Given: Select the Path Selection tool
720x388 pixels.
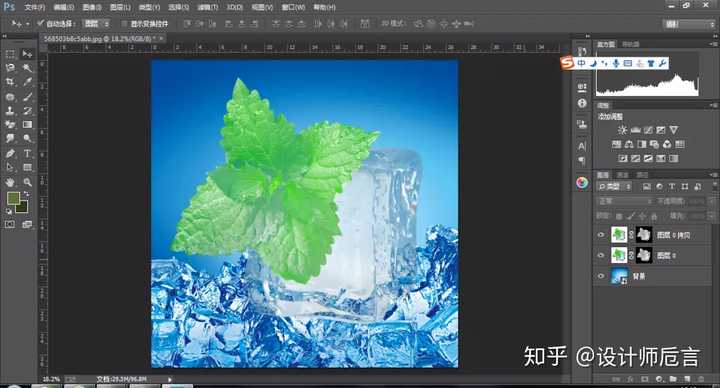Looking at the screenshot, I should 10,167.
